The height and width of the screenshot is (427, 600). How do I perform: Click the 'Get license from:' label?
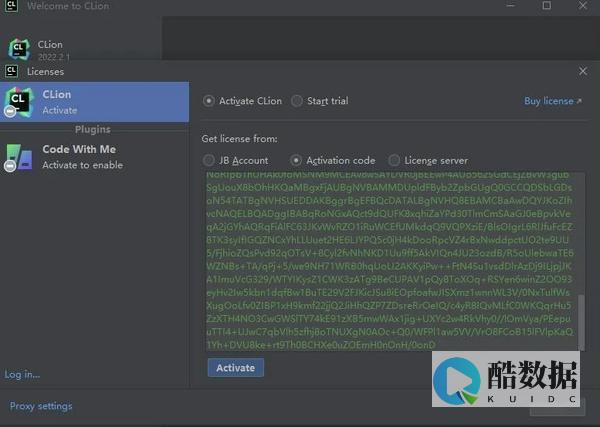(x=240, y=139)
